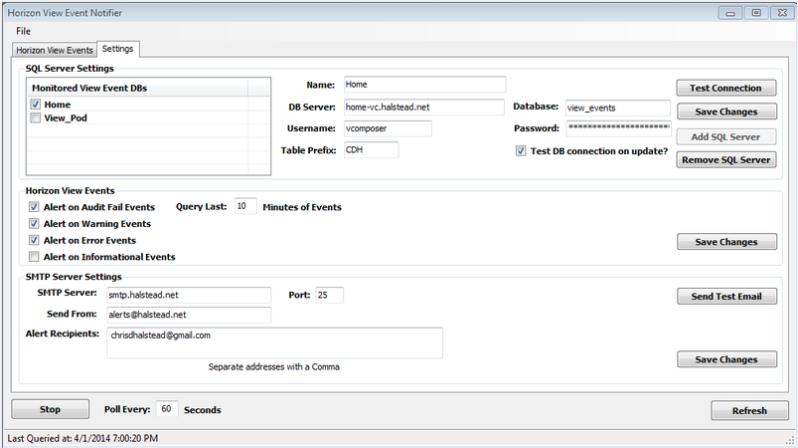Select the Settings tab
The width and height of the screenshot is (798, 448).
click(x=117, y=49)
